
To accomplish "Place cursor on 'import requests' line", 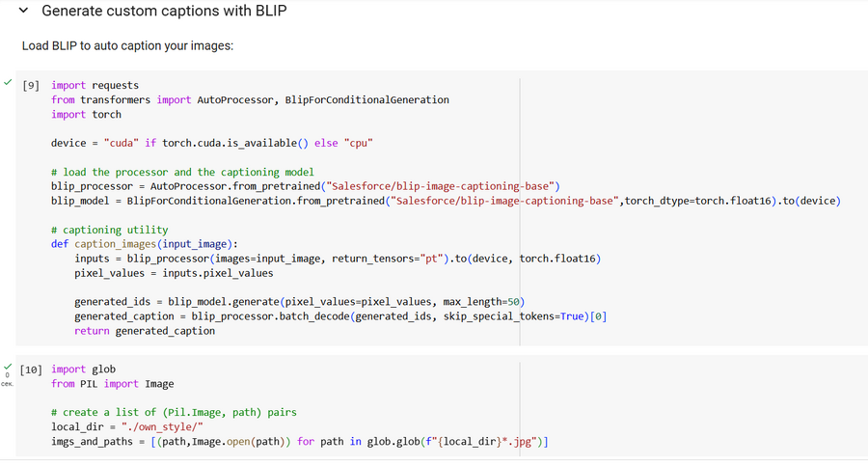I will coord(95,86).
